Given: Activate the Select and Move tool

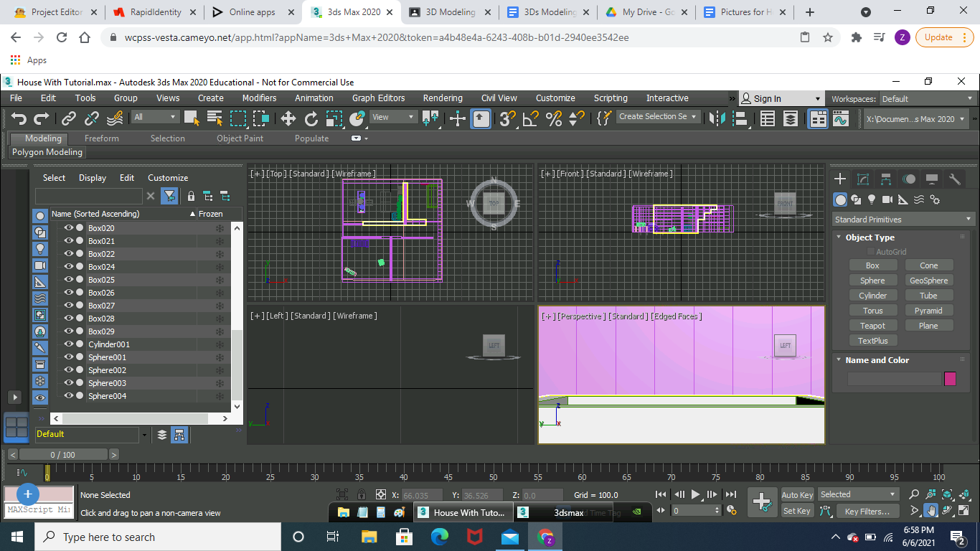Looking at the screenshot, I should click(x=288, y=118).
